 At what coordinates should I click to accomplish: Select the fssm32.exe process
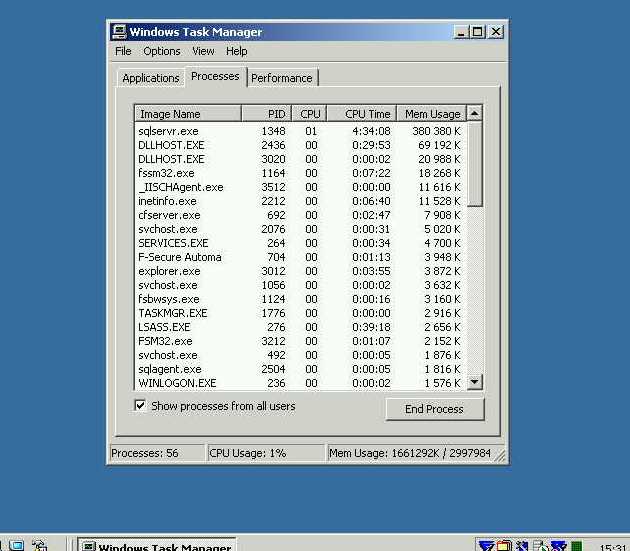tap(300, 173)
